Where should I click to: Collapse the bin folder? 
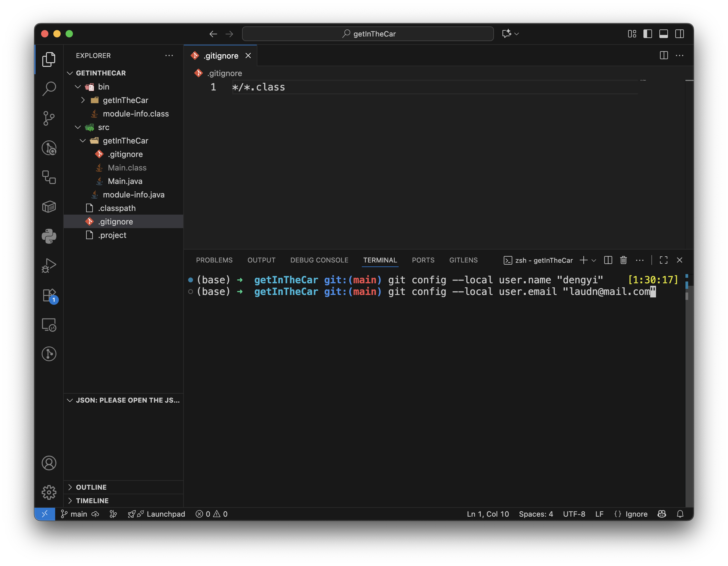tap(78, 87)
